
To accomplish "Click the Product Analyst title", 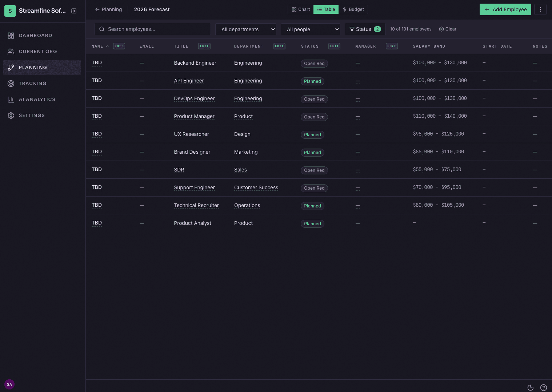I will (192, 223).
